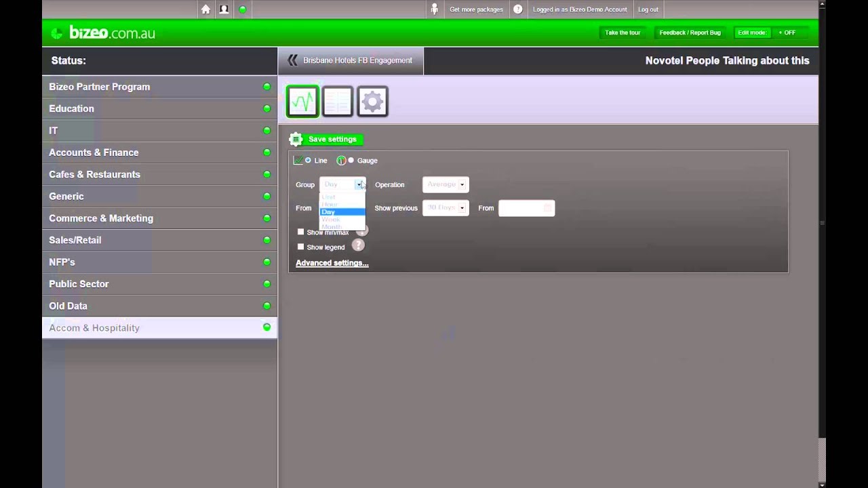Select the Accom & Hospitality category
Screen dimensions: 868x488
click(159, 327)
